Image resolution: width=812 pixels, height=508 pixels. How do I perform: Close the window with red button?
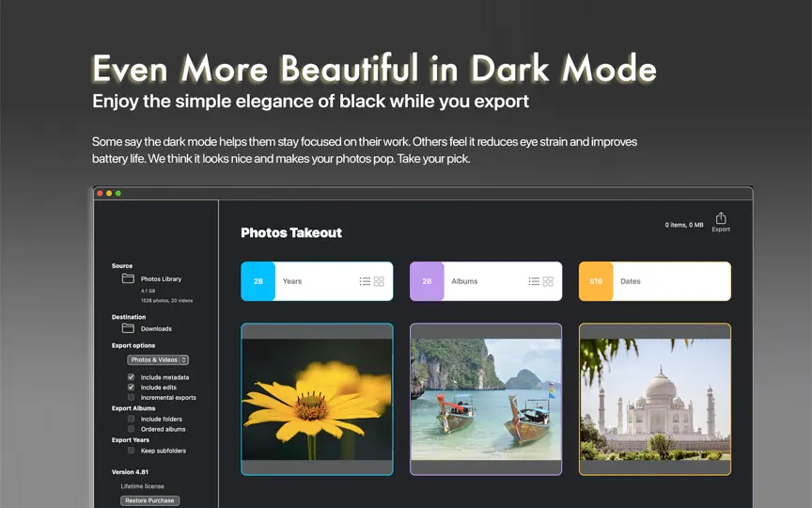pos(100,194)
